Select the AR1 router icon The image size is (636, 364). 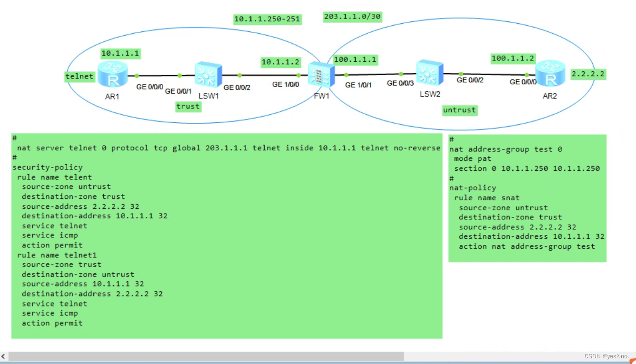click(x=113, y=74)
